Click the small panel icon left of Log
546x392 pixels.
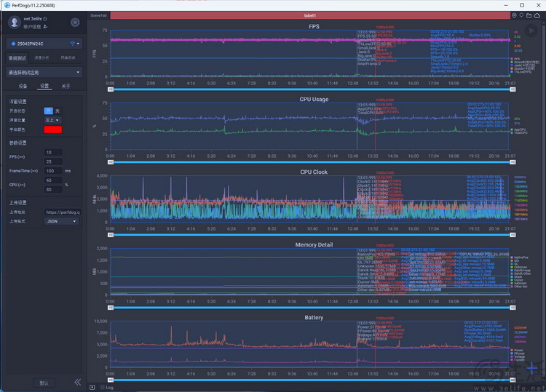tap(92, 387)
